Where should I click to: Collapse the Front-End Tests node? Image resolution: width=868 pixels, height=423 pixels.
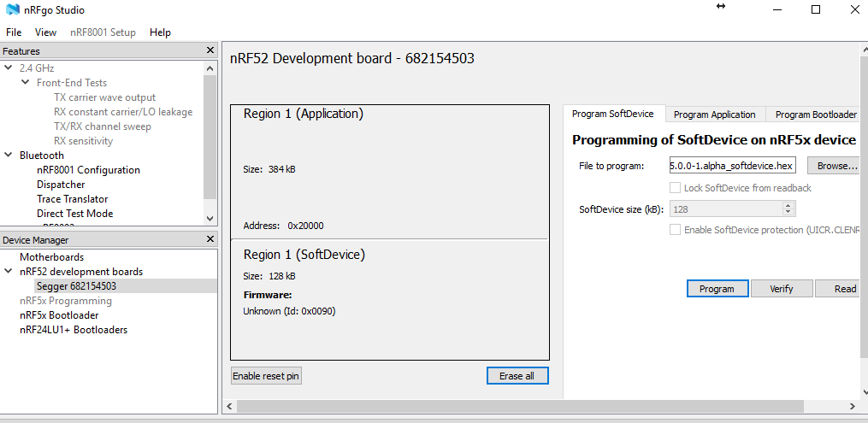click(26, 82)
